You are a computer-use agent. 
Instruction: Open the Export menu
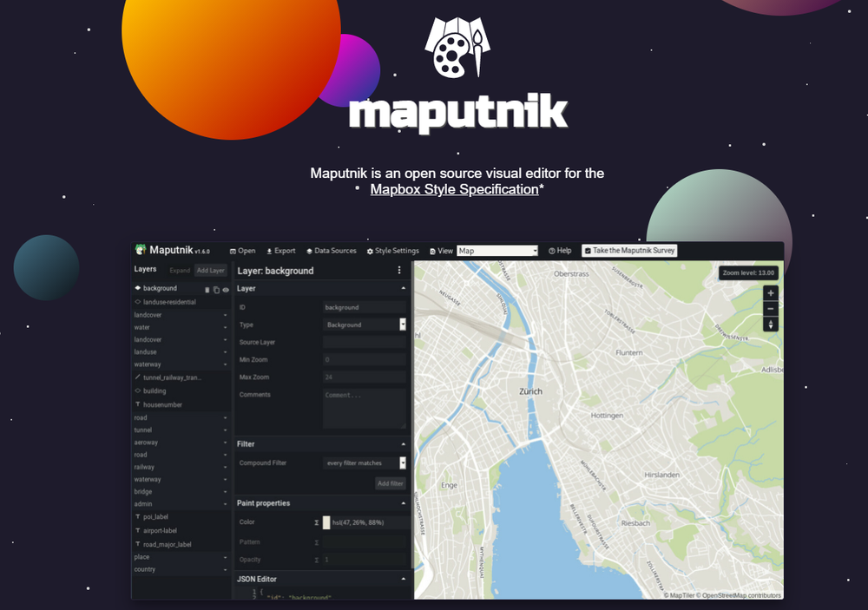tap(279, 250)
